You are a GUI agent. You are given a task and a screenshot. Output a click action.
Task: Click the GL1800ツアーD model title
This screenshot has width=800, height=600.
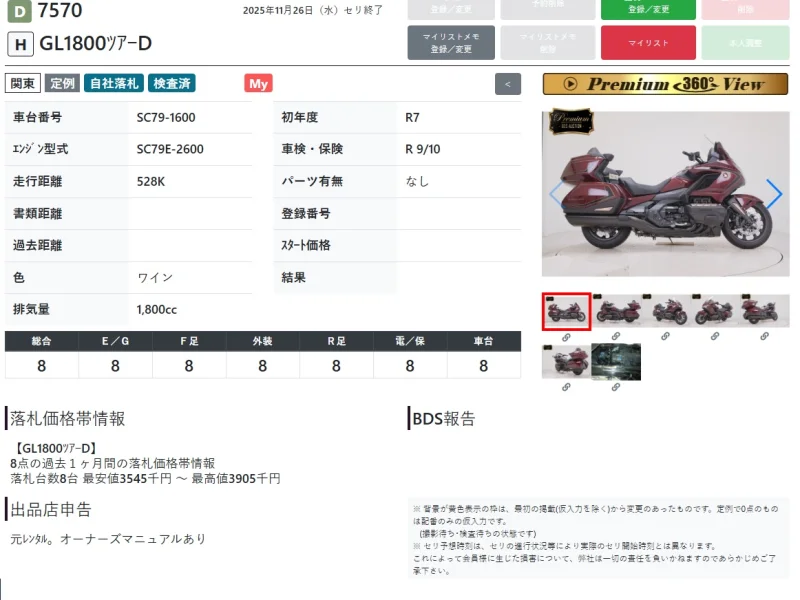click(95, 44)
